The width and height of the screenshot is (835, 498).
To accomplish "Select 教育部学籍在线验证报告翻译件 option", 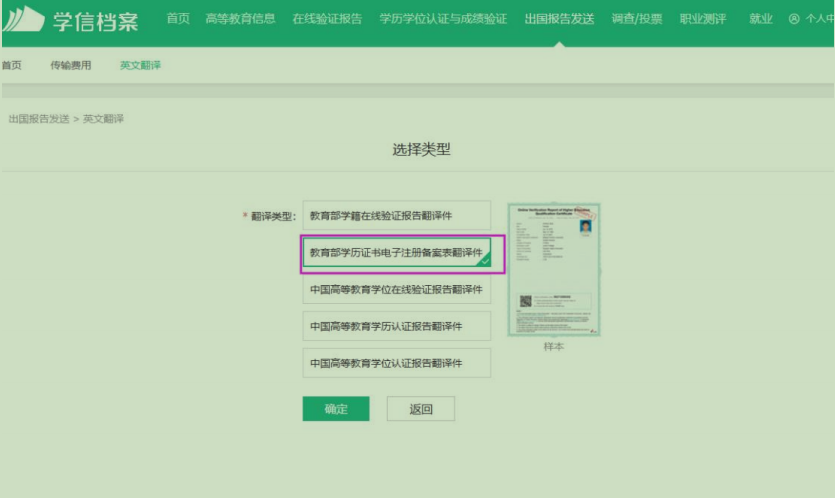I will [396, 215].
